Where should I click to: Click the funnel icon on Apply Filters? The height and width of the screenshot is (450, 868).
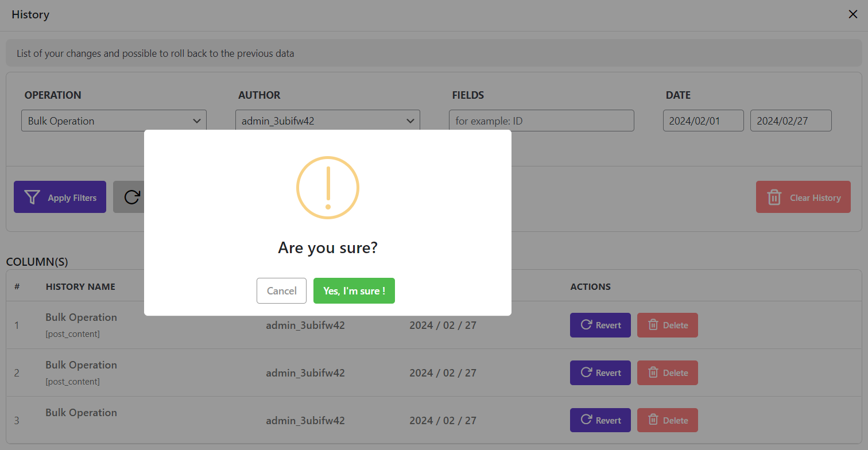tap(32, 197)
